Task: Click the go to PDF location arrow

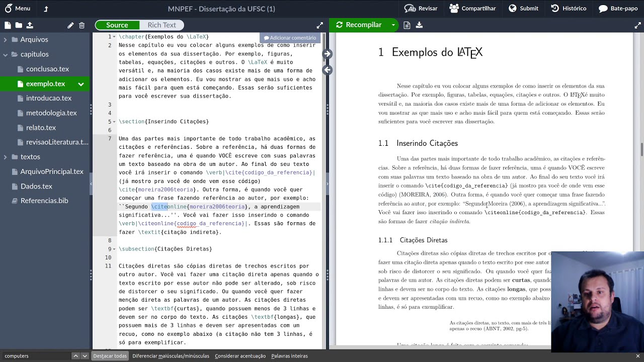Action: click(x=327, y=54)
